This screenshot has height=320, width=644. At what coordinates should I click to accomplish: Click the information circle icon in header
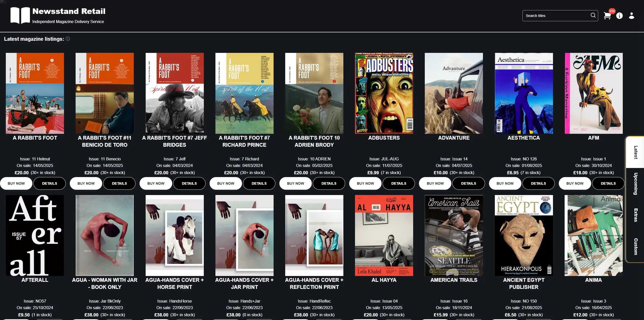pyautogui.click(x=619, y=16)
